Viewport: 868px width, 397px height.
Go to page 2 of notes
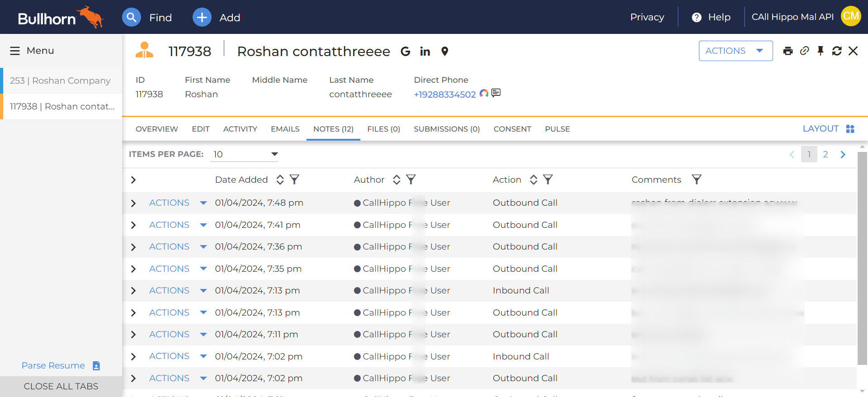click(826, 154)
